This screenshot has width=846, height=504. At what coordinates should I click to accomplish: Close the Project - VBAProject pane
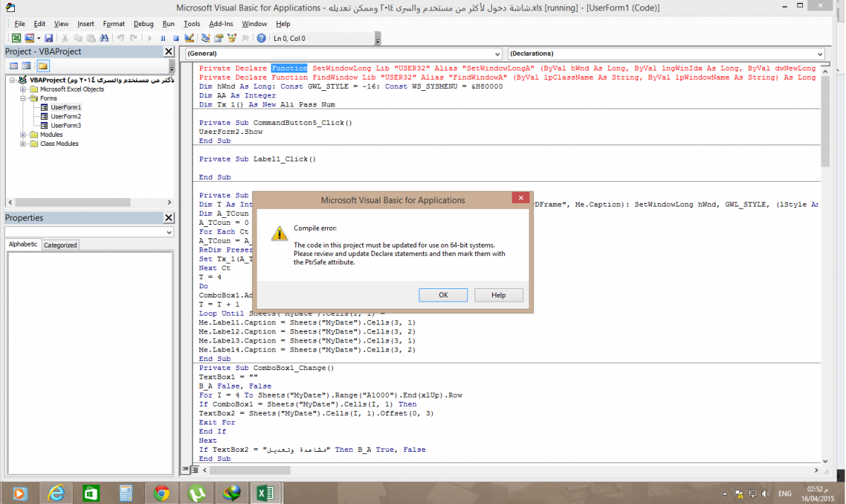coord(168,51)
